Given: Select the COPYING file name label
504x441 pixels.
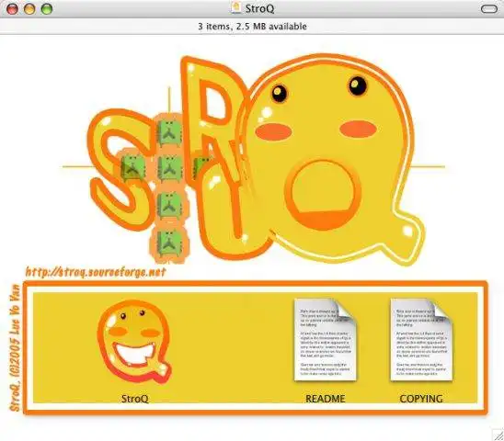Looking at the screenshot, I should pos(421,399).
